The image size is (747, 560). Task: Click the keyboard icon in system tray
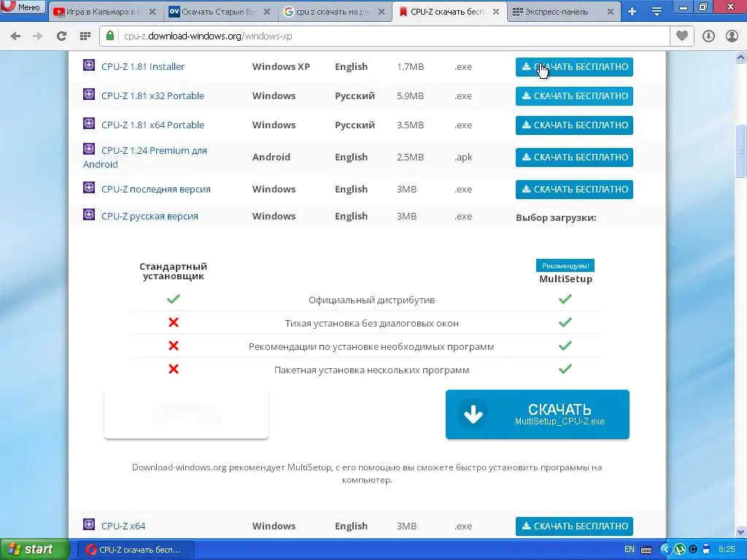(646, 550)
